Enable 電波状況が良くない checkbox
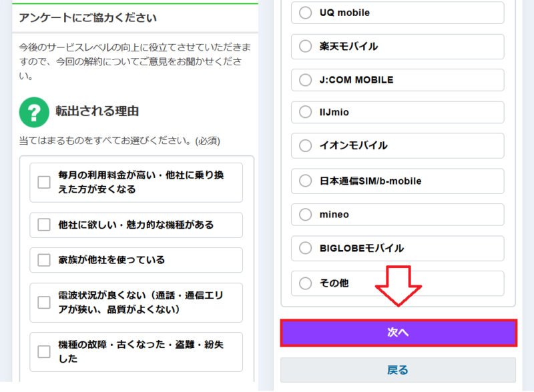The width and height of the screenshot is (534, 392). pyautogui.click(x=44, y=302)
